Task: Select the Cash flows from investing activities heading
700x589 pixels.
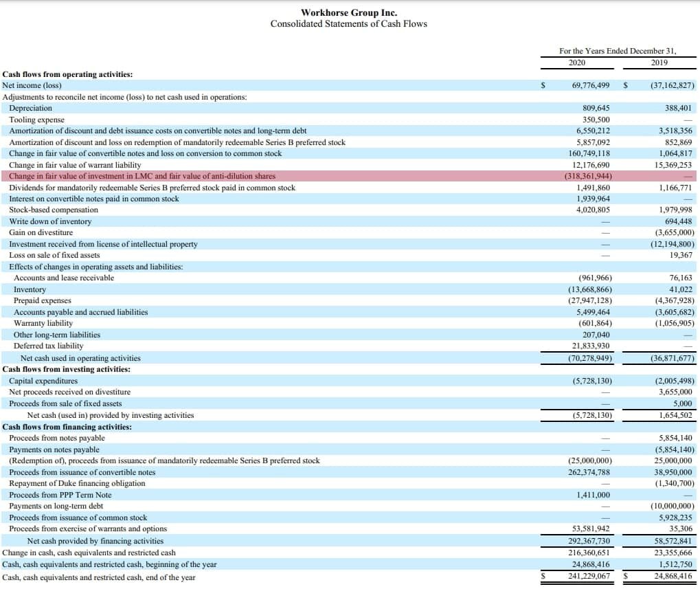Action: (67, 369)
